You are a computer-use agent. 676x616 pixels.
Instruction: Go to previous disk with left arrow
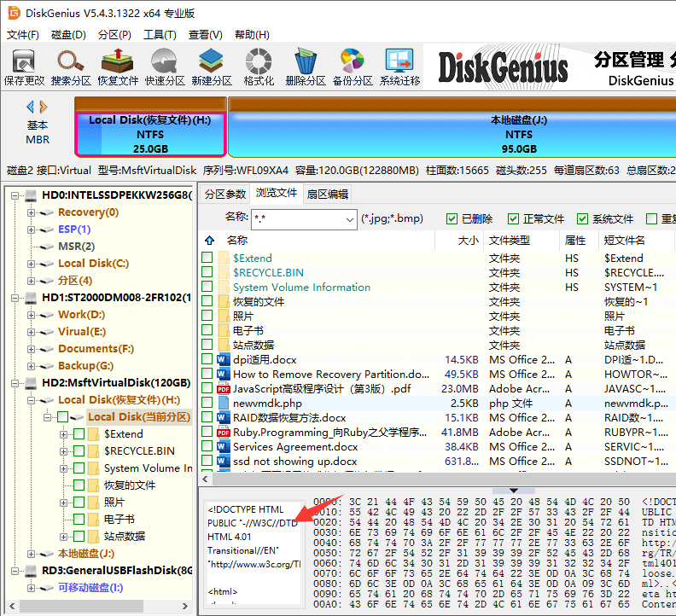[30, 107]
